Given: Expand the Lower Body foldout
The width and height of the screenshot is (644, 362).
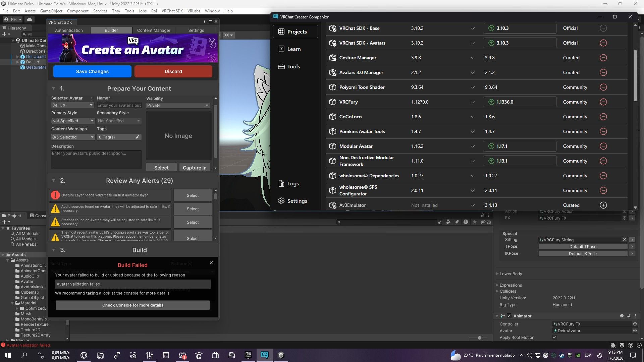Looking at the screenshot, I should click(497, 274).
